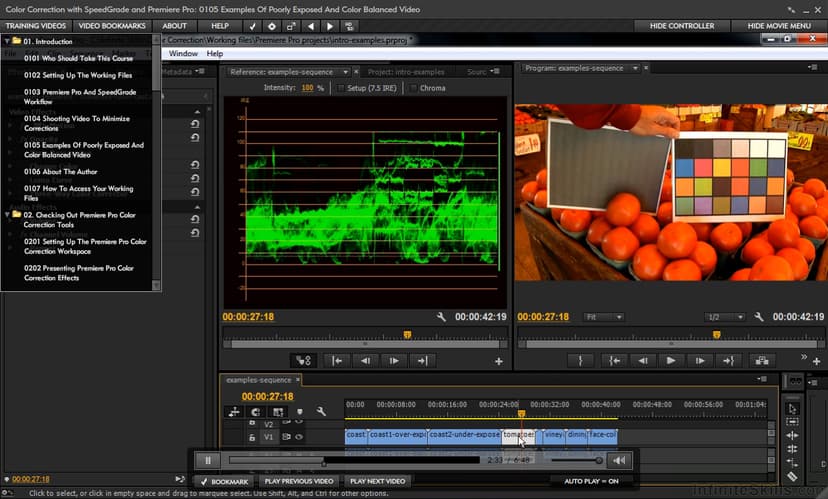Step forward one frame in Program monitor
This screenshot has height=499, width=828.
(700, 361)
